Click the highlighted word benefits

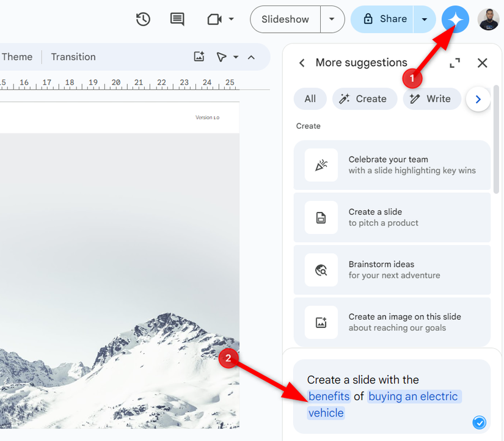click(329, 396)
